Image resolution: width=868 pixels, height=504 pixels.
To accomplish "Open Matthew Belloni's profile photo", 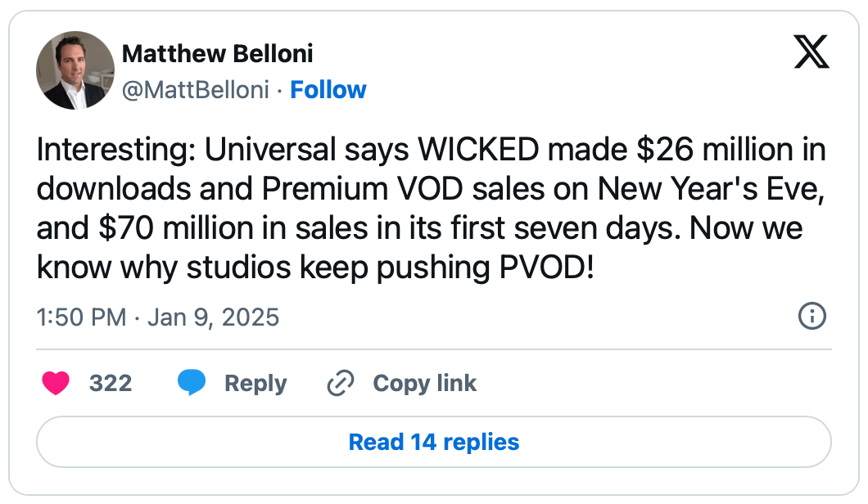I will [x=75, y=71].
